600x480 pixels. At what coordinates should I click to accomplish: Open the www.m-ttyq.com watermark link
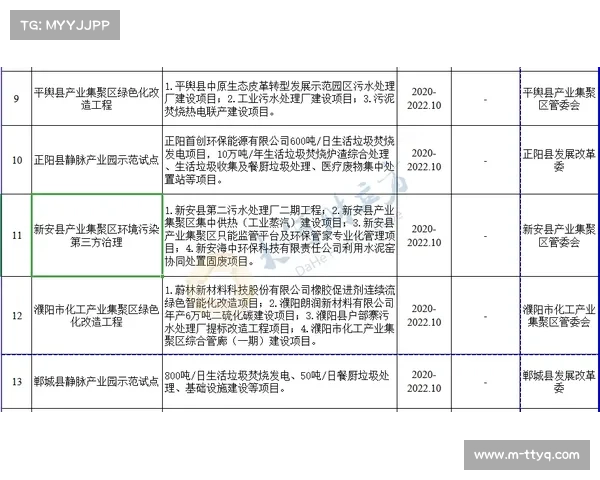tap(528, 456)
